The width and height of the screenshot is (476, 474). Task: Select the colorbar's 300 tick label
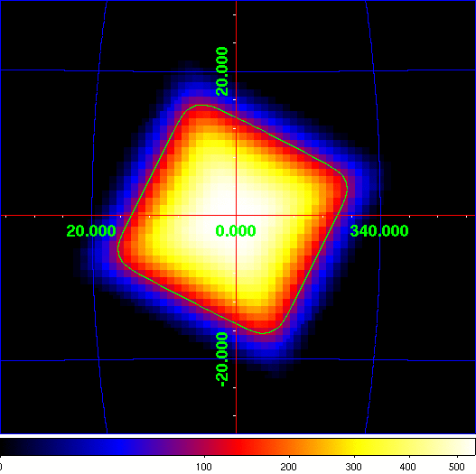click(x=354, y=467)
